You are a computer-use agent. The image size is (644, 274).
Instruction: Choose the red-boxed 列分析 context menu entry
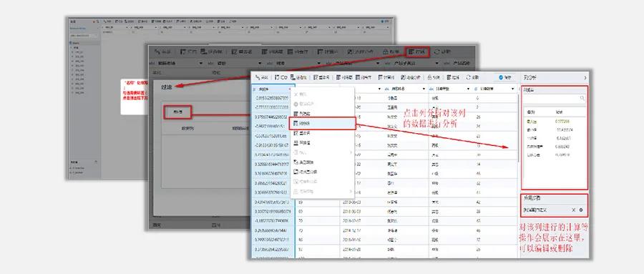click(323, 123)
